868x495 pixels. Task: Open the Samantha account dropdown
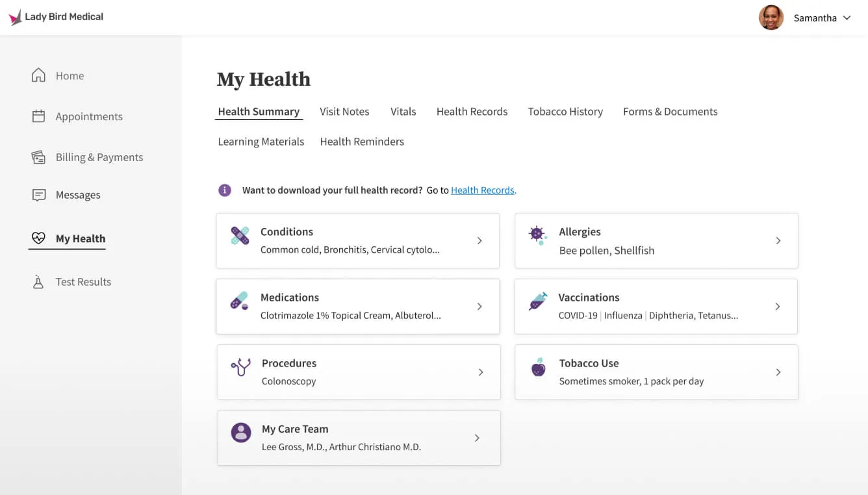(847, 18)
